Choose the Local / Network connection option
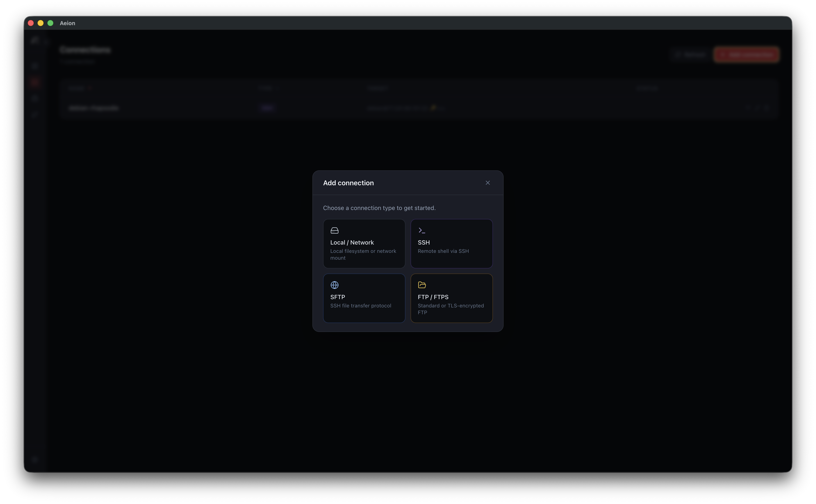Image resolution: width=816 pixels, height=504 pixels. pyautogui.click(x=364, y=244)
